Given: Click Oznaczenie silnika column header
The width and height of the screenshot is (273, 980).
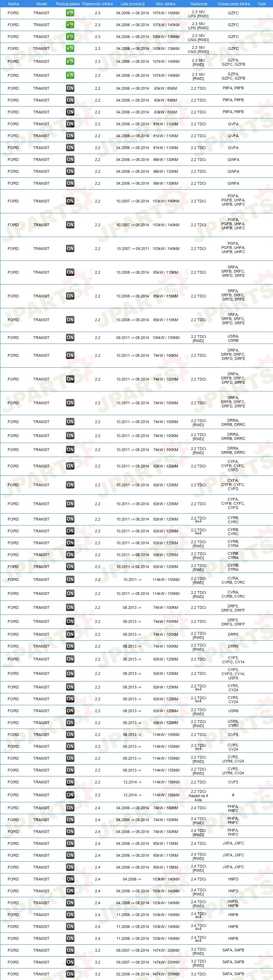Looking at the screenshot, I should click(x=234, y=4).
